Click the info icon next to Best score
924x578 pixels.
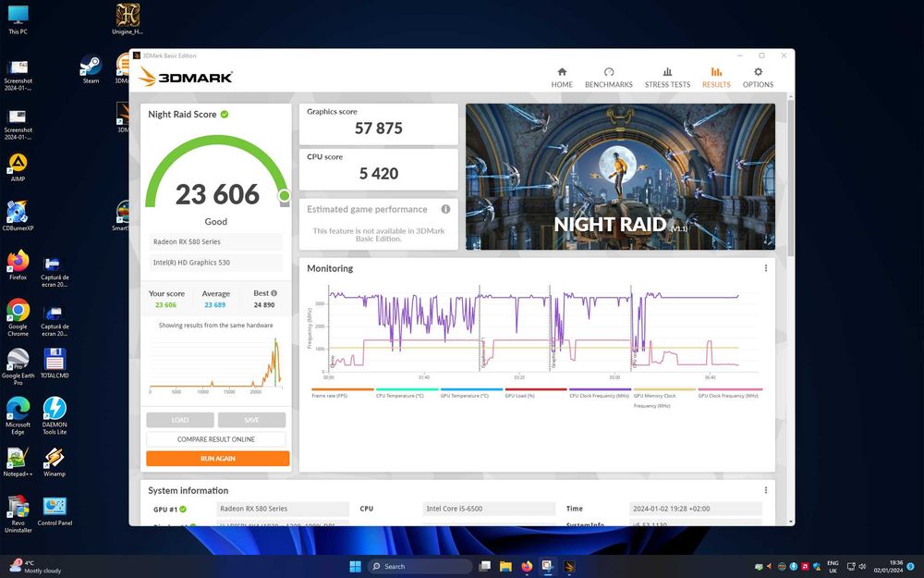click(x=274, y=293)
